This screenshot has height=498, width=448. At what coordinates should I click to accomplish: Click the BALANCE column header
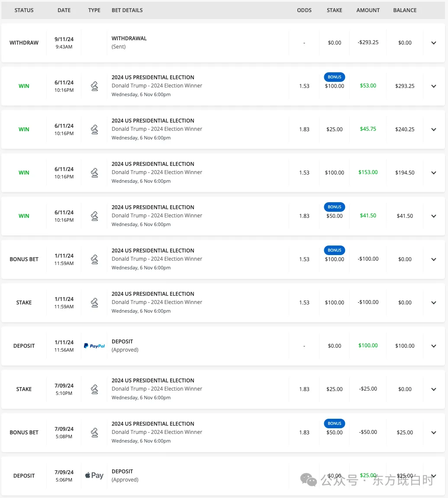(x=405, y=10)
